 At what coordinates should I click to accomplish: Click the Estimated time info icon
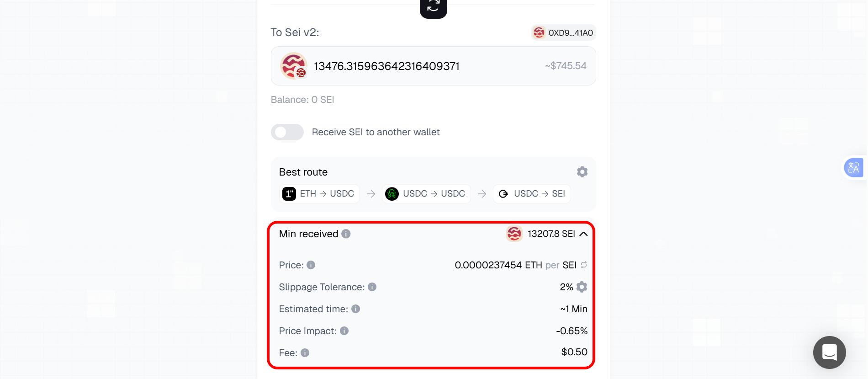[x=356, y=309]
